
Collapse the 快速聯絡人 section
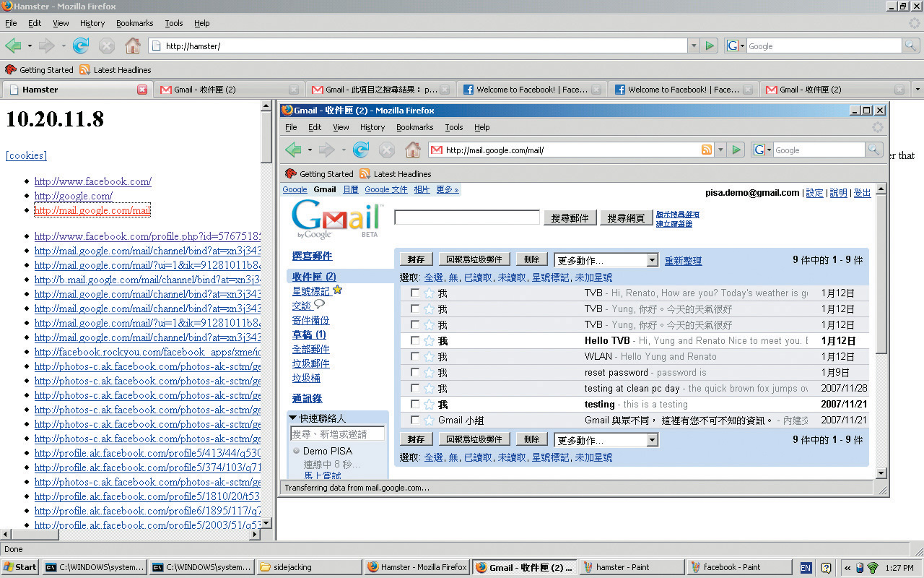pyautogui.click(x=292, y=418)
